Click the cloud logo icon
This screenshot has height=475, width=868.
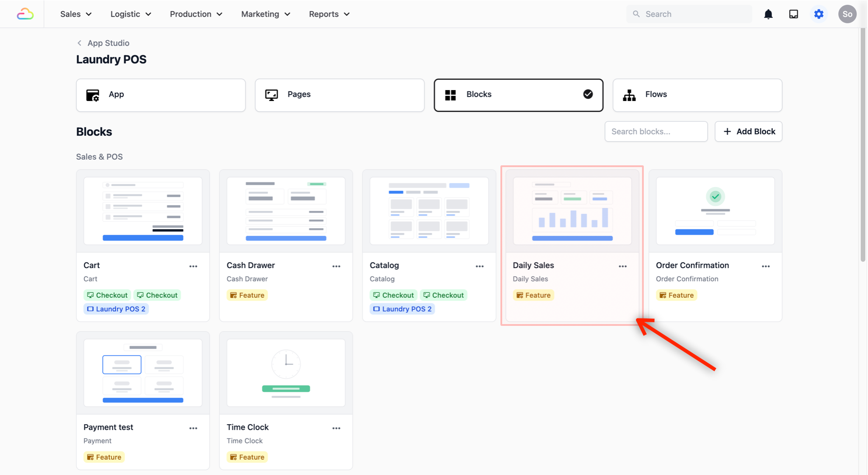[x=25, y=14]
